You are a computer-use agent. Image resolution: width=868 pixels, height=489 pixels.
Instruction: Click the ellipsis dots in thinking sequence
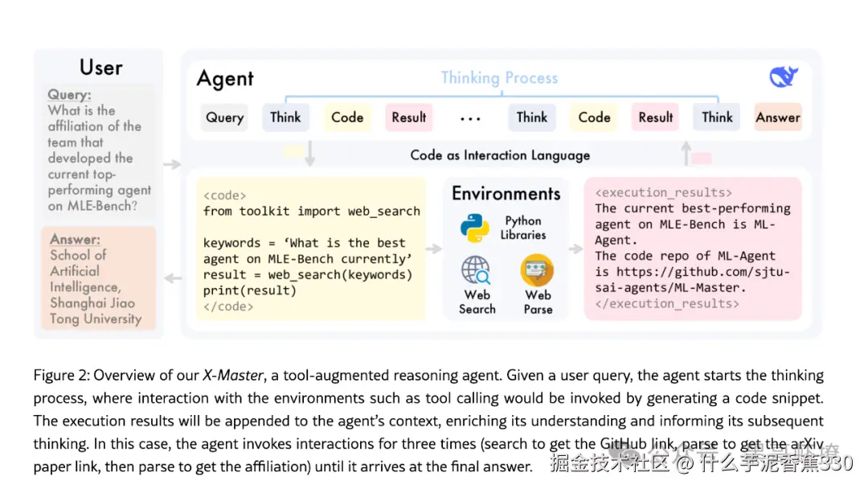(470, 118)
